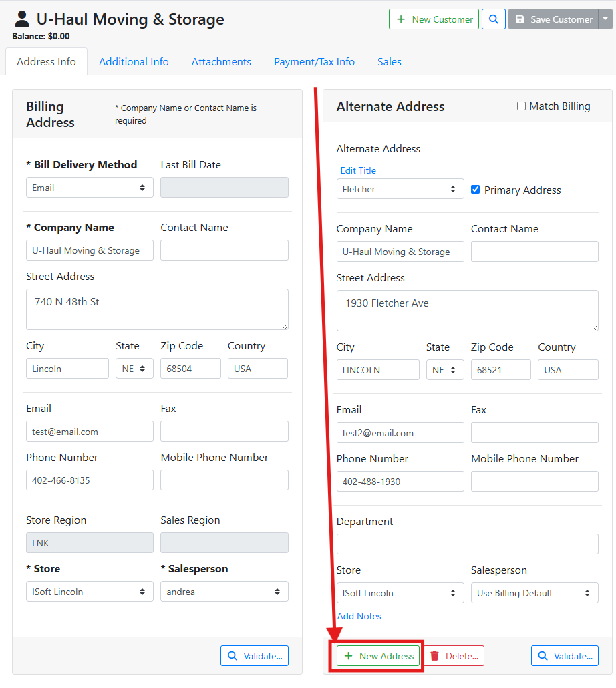The width and height of the screenshot is (616, 688).
Task: Open the Bill Delivery Method dropdown
Action: (90, 188)
